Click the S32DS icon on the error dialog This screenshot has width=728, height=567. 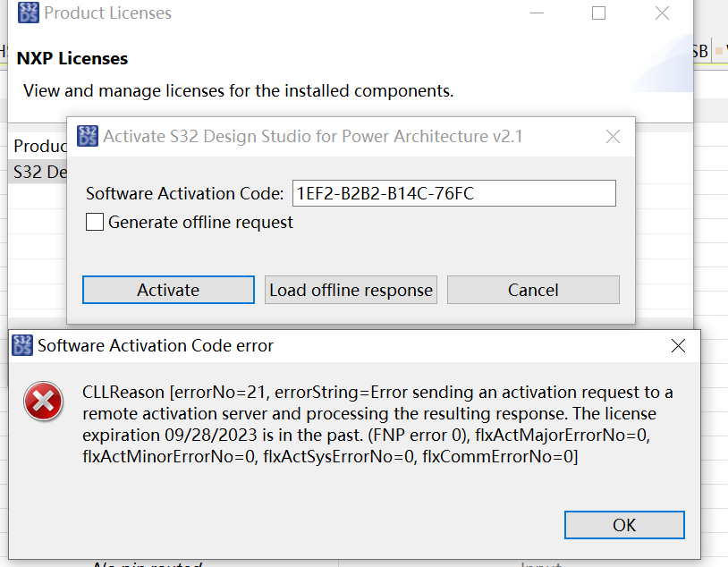coord(21,345)
